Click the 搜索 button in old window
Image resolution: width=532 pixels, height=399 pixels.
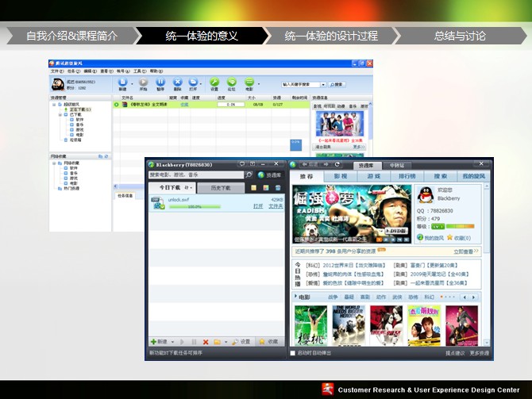[337, 84]
